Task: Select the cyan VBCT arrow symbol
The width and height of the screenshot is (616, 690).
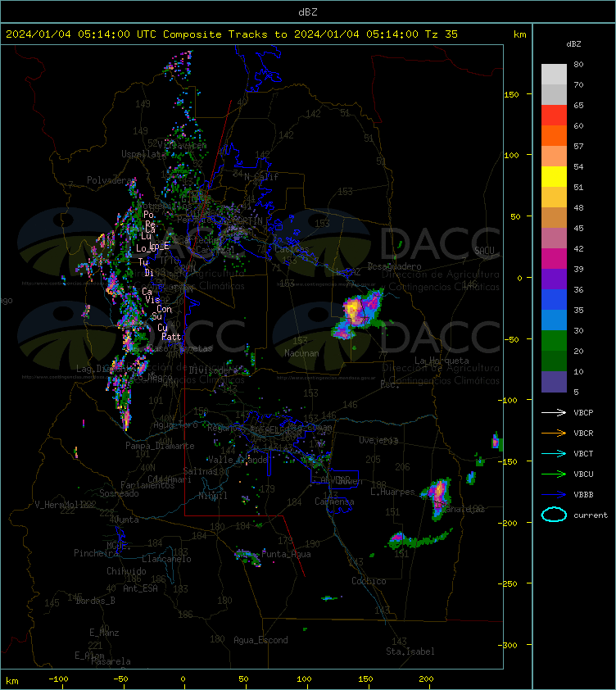Action: click(x=554, y=453)
